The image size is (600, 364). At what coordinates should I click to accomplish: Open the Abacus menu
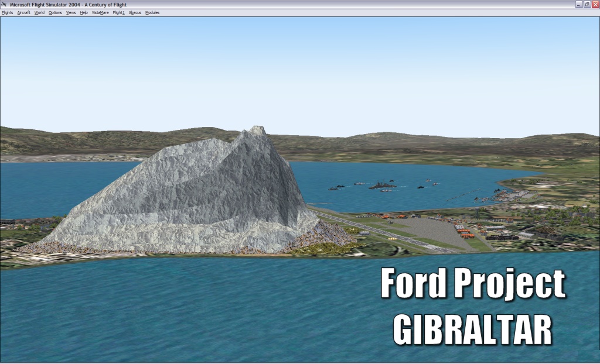coord(135,13)
